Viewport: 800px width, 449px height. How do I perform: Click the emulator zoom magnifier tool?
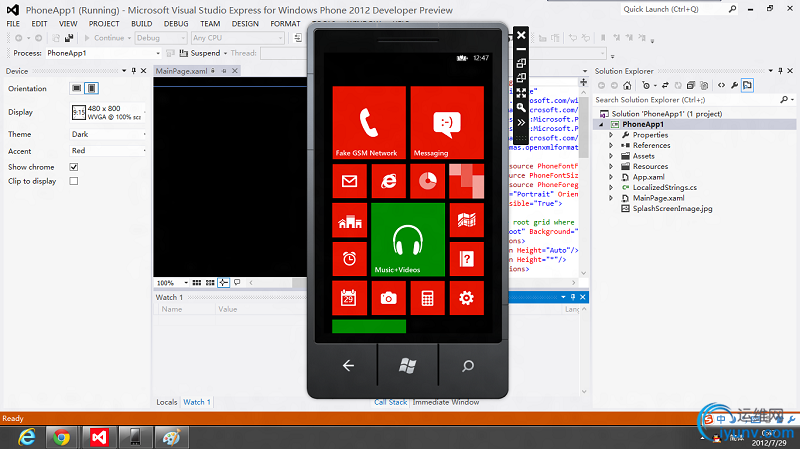(521, 106)
